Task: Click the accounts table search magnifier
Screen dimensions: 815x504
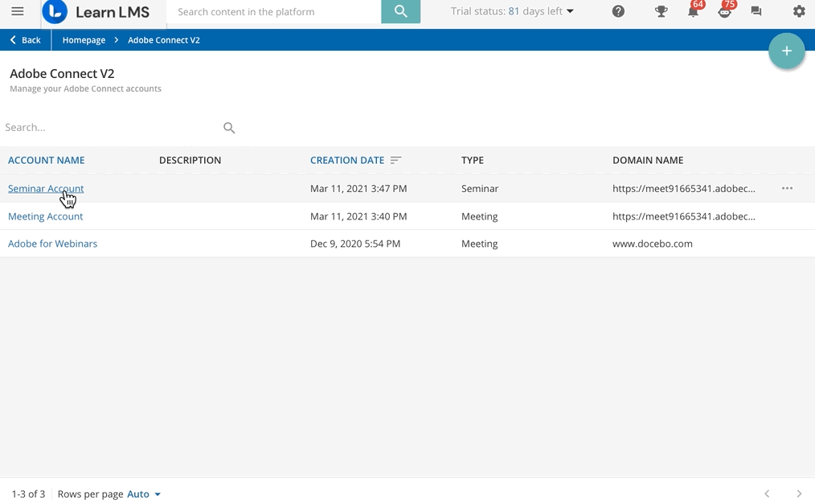Action: coord(229,128)
